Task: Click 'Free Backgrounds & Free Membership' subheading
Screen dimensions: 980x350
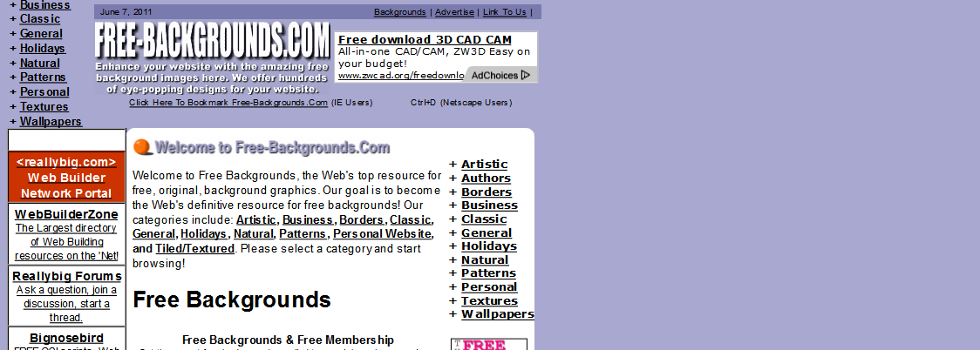Action: pyautogui.click(x=288, y=340)
